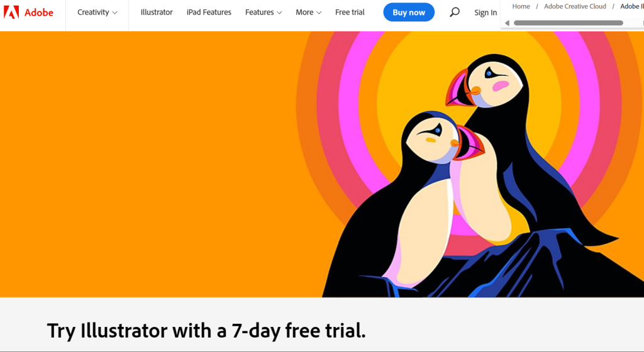The width and height of the screenshot is (644, 352).
Task: Click the breadcrumb scrollbar left arrow
Action: 507,23
